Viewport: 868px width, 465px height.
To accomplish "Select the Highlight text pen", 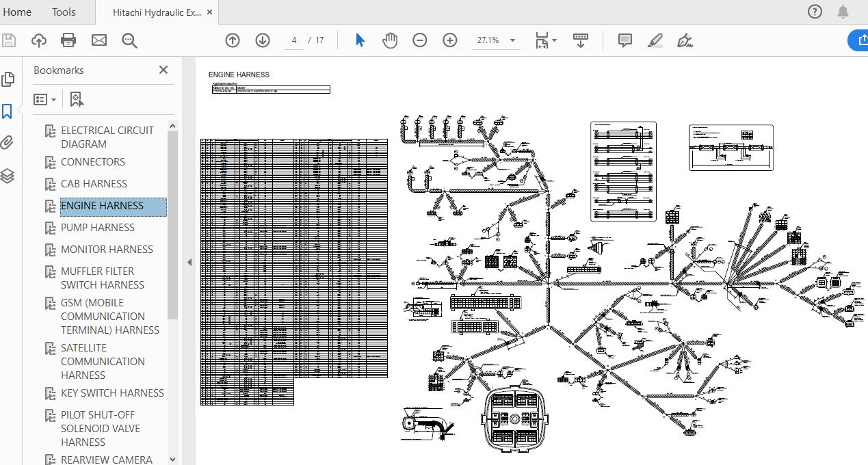I will (655, 40).
